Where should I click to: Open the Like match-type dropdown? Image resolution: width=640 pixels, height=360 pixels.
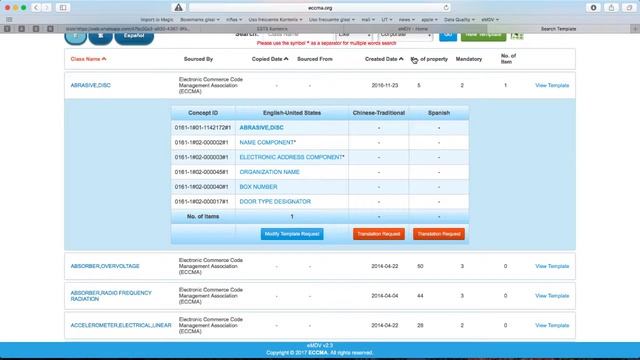pyautogui.click(x=354, y=36)
